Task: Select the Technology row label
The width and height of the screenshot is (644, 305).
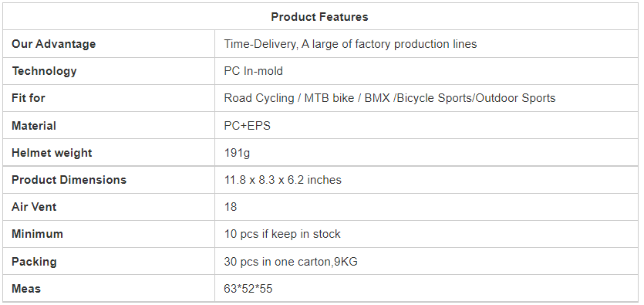Action: 44,71
